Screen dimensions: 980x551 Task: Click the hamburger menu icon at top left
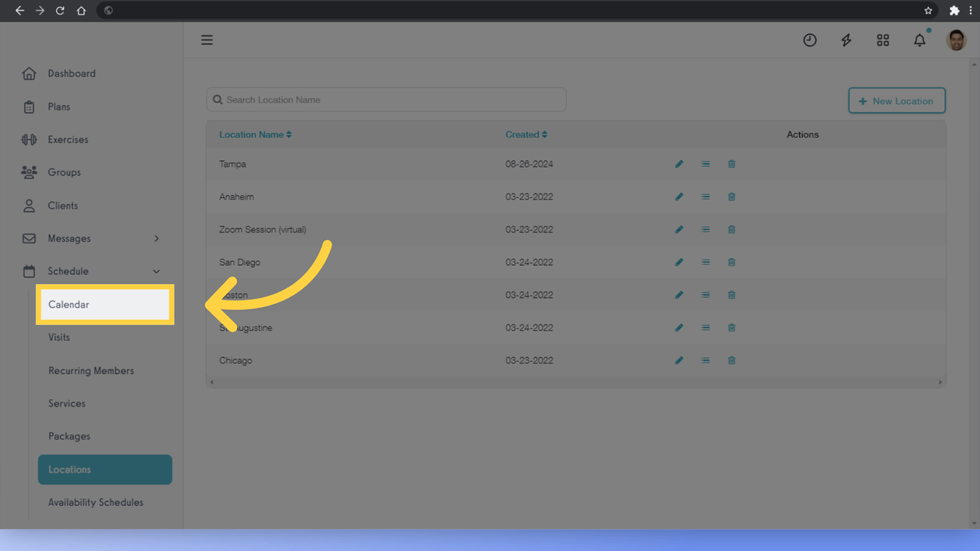(207, 39)
